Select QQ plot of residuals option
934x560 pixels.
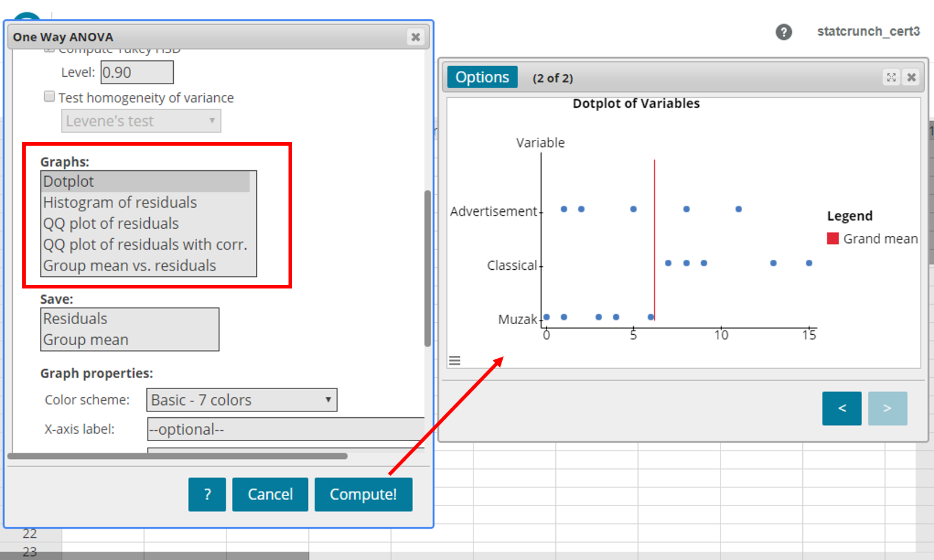coord(111,224)
